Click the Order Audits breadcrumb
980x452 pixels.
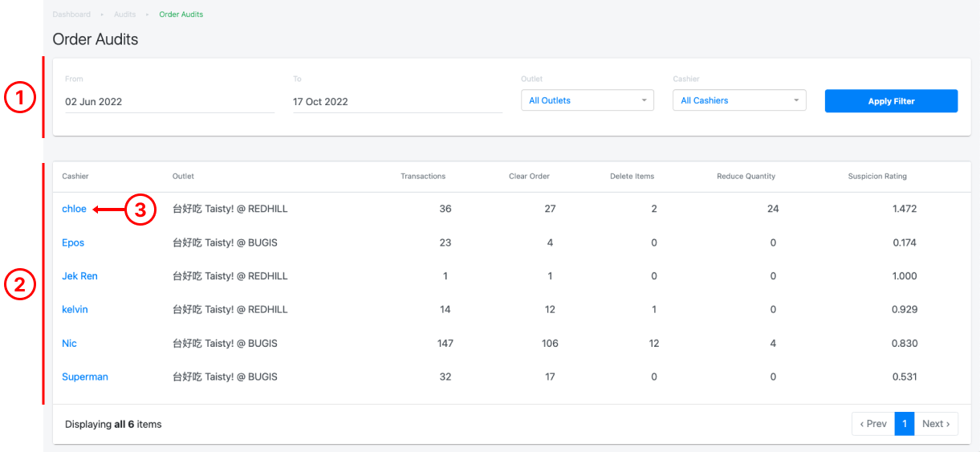point(181,14)
